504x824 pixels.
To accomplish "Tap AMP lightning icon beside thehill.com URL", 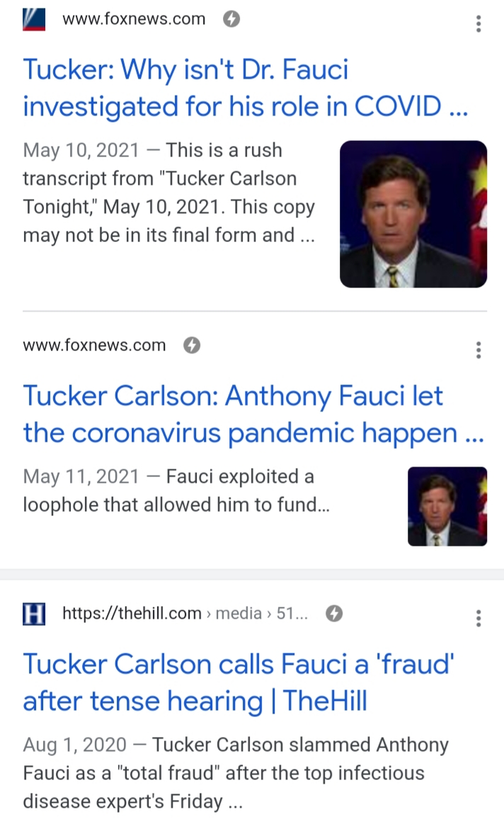I will click(334, 614).
